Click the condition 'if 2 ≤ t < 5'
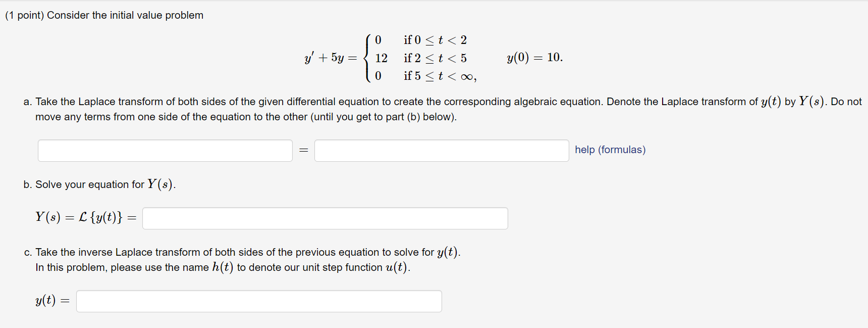Image resolution: width=868 pixels, height=328 pixels. pyautogui.click(x=435, y=58)
